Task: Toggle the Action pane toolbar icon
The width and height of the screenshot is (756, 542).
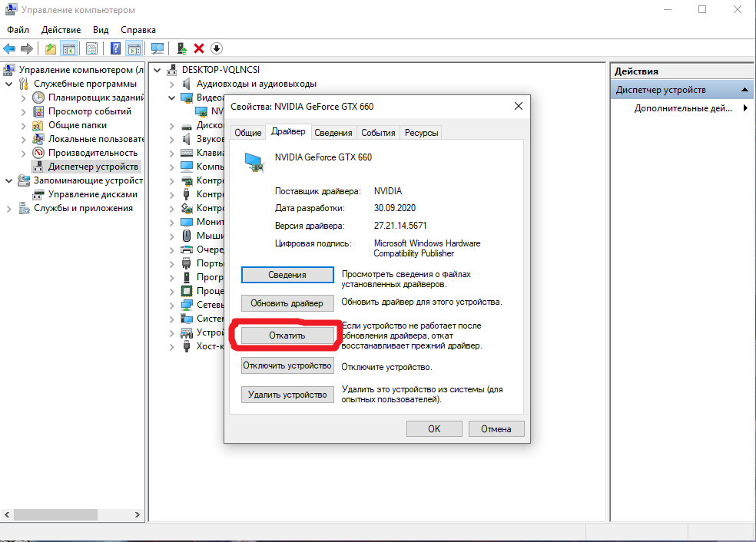Action: [134, 48]
